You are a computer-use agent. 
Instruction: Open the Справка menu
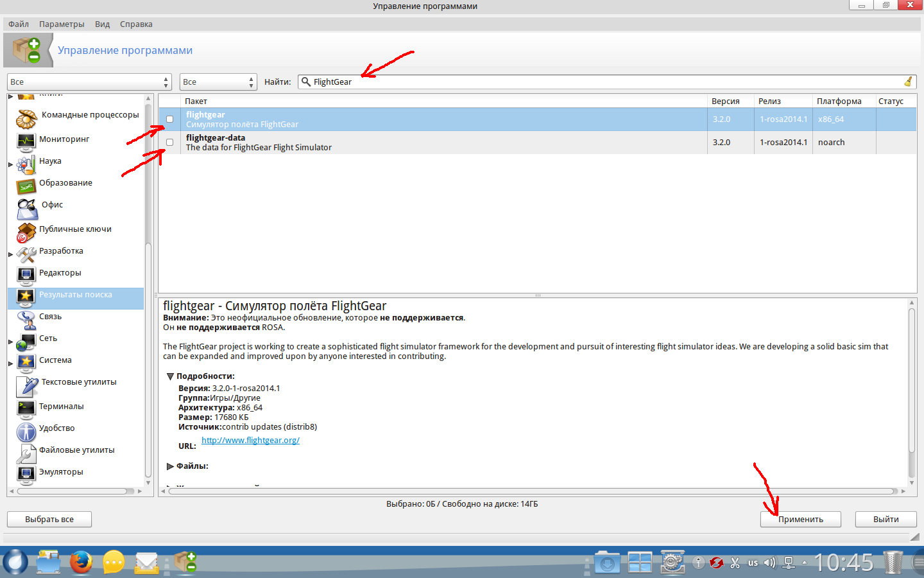[136, 24]
